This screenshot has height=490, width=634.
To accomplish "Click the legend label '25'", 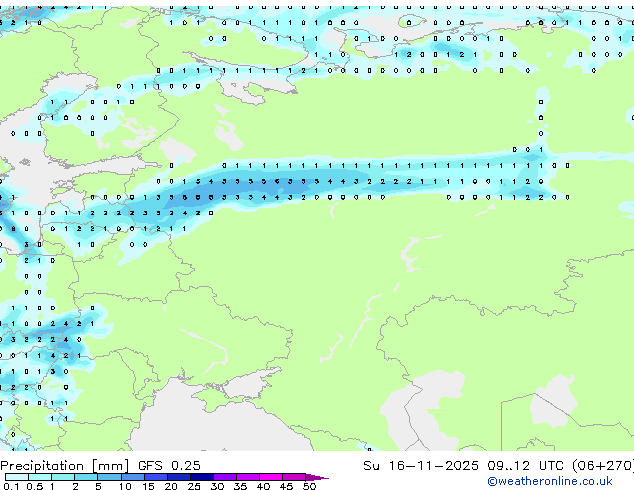I will click(x=194, y=486).
